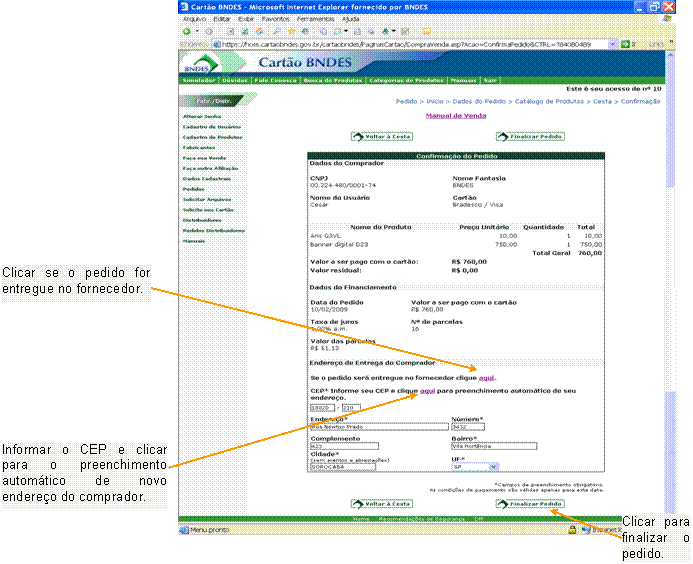Open the Editar menu
This screenshot has height=564, width=693.
click(x=221, y=19)
